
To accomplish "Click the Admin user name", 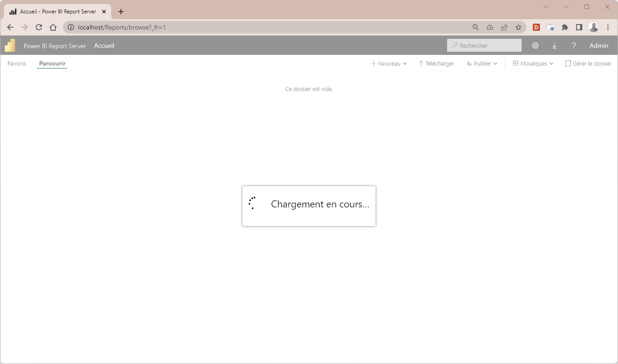I will (x=599, y=45).
